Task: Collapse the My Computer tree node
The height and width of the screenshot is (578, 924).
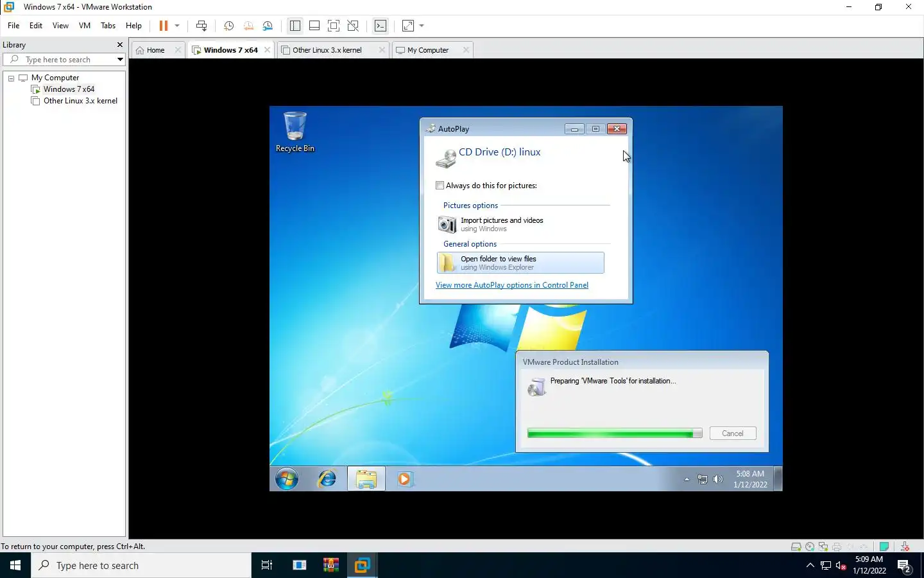Action: click(x=11, y=78)
